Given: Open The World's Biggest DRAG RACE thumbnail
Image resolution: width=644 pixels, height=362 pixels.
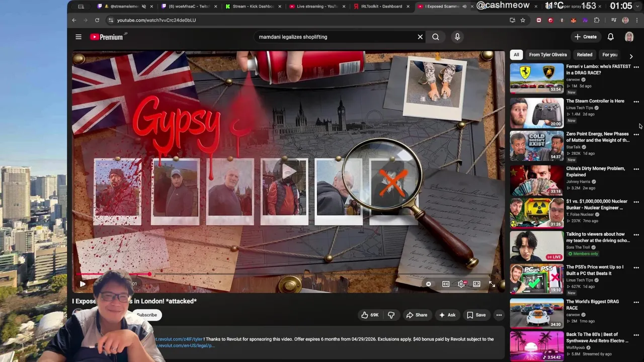Looking at the screenshot, I should point(537,314).
